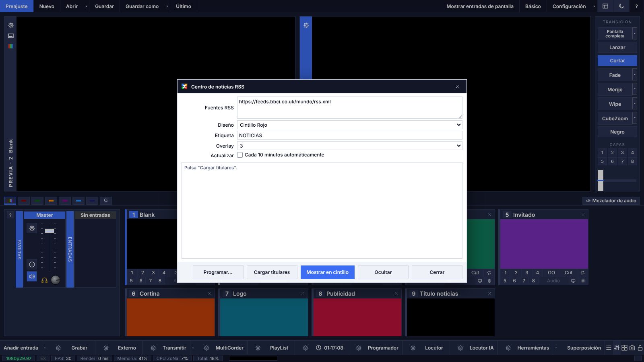The image size is (644, 362).
Task: Expand the CubeZoom transition arrow
Action: click(635, 118)
